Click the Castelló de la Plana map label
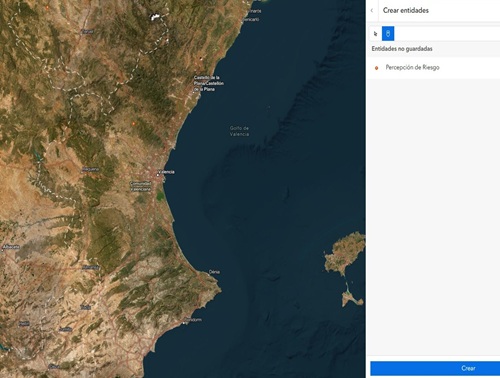 (209, 83)
